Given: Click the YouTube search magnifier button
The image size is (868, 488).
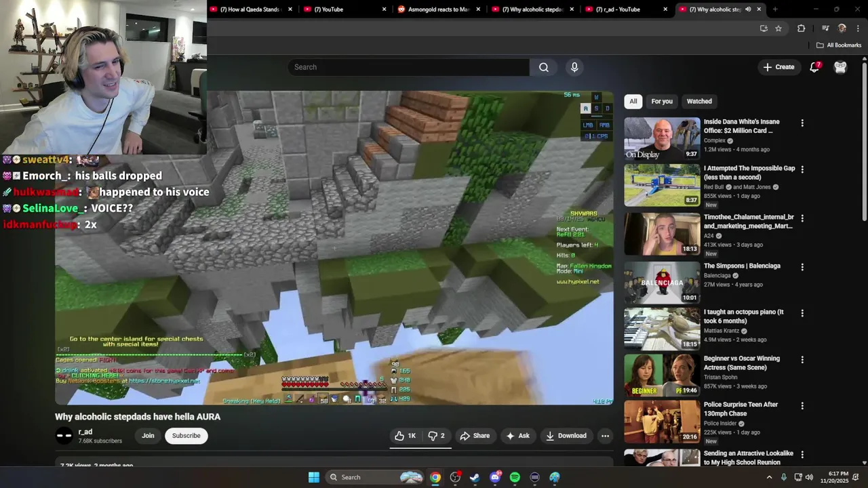Looking at the screenshot, I should click(x=544, y=67).
